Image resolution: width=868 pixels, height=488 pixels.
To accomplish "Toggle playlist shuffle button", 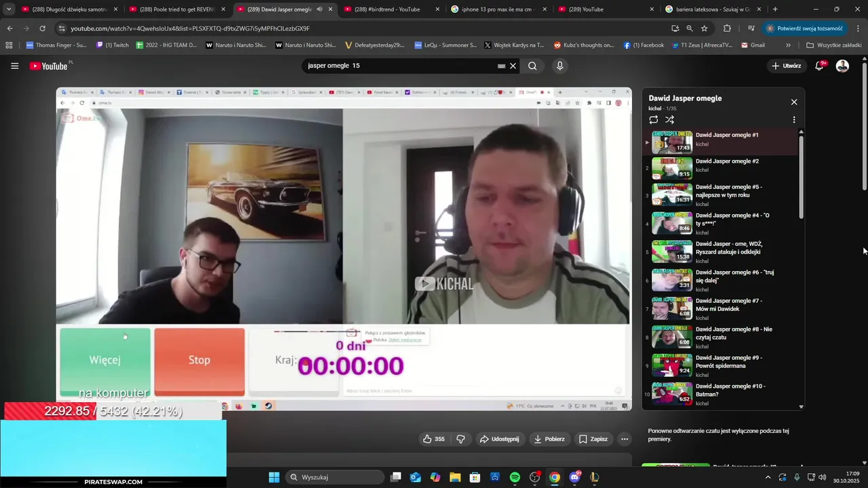I will point(669,120).
